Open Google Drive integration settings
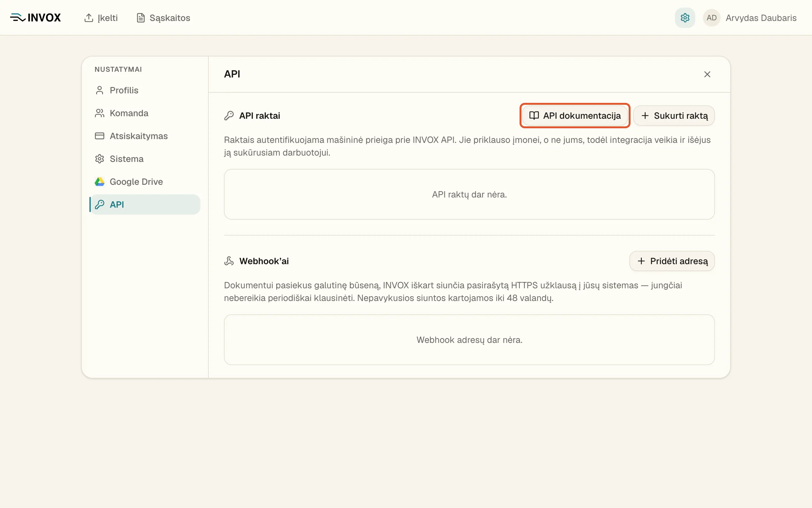The height and width of the screenshot is (508, 812). [145, 182]
